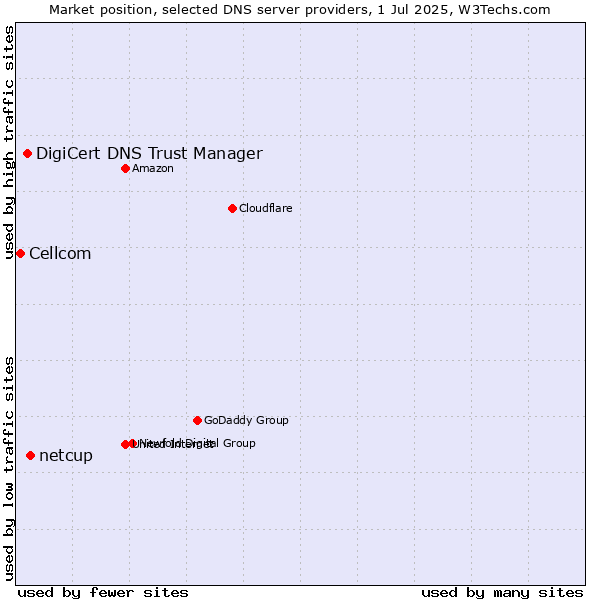Click the 'netcup' label text
The image size is (600, 600).
[66, 455]
